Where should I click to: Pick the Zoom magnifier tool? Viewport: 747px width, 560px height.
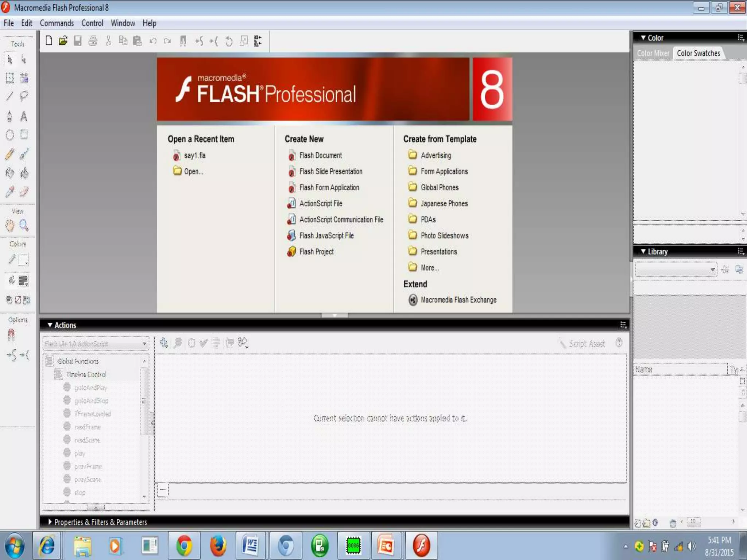[24, 226]
